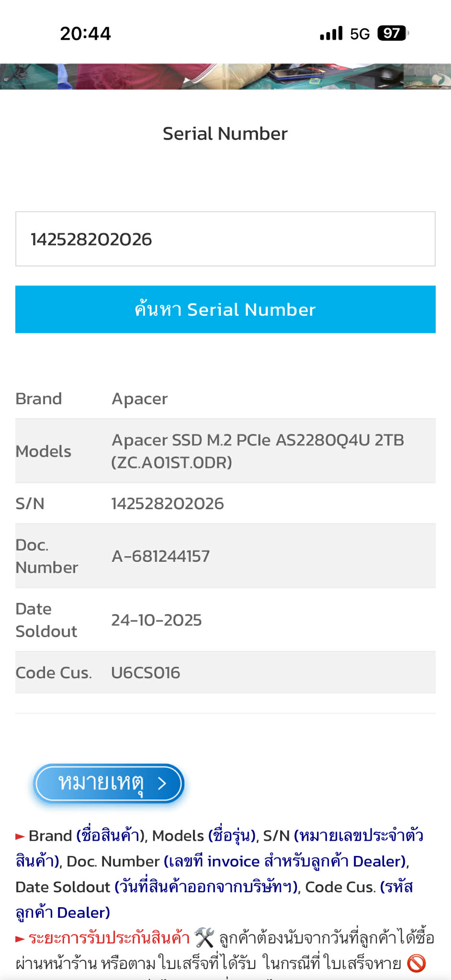The height and width of the screenshot is (980, 451).
Task: Select customer code U6CS016
Action: click(x=146, y=672)
